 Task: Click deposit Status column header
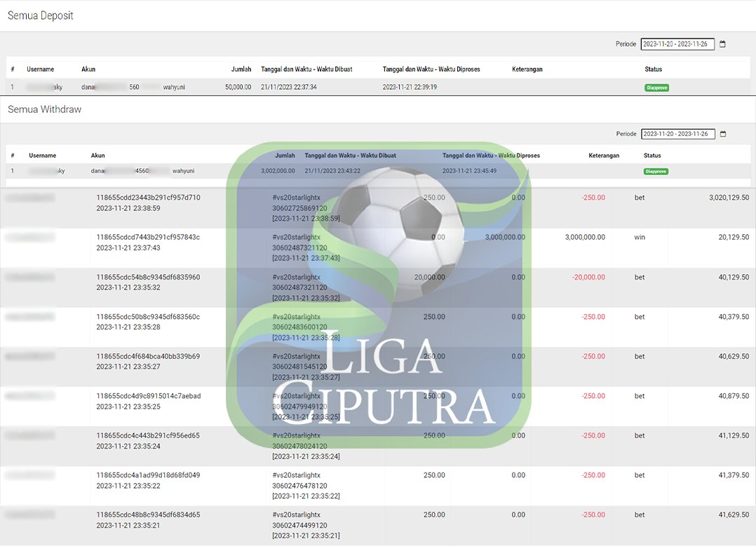[654, 69]
